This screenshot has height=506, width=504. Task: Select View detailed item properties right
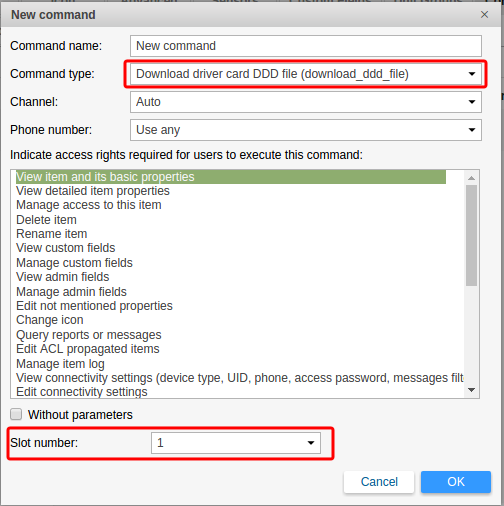point(93,191)
